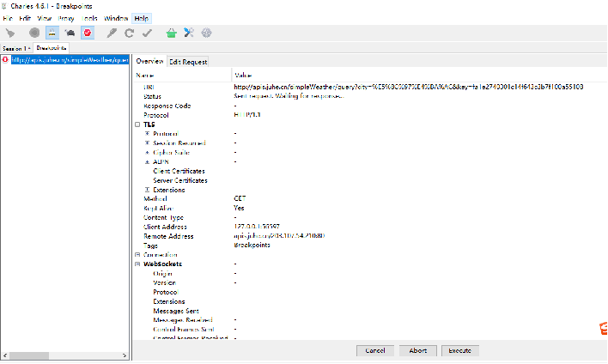Viewport: 608px width, 364px height.
Task: Click the Remote Address row label
Action: click(x=168, y=236)
